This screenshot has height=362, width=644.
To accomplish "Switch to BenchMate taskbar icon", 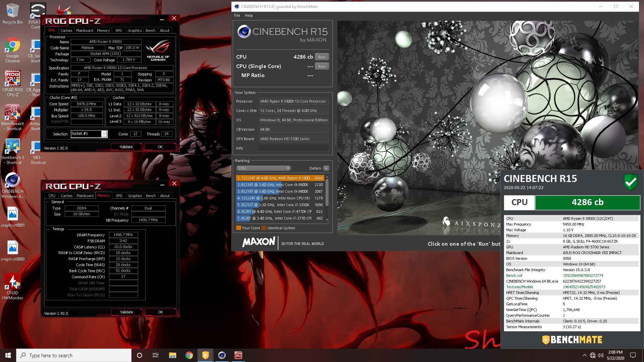I will 205,355.
